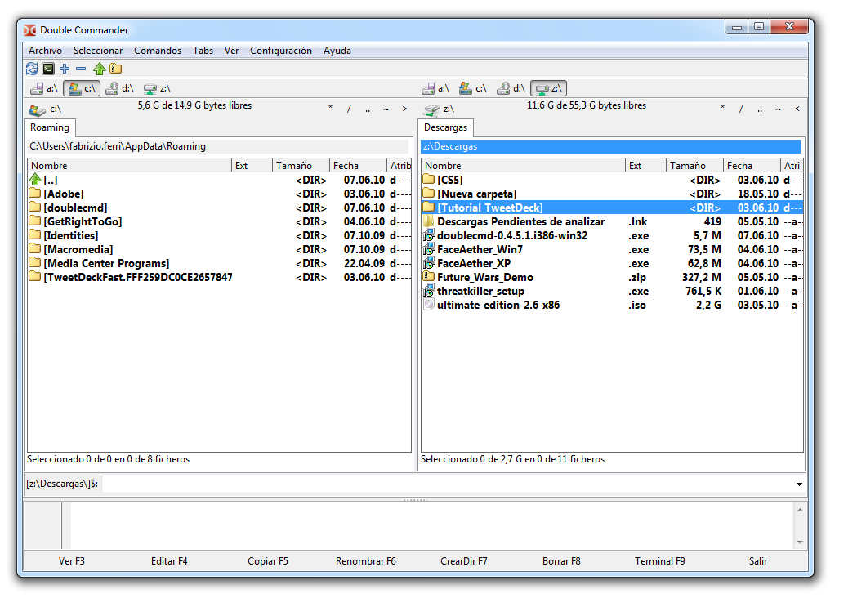Open the Ayuda menu
The image size is (857, 616).
point(337,51)
